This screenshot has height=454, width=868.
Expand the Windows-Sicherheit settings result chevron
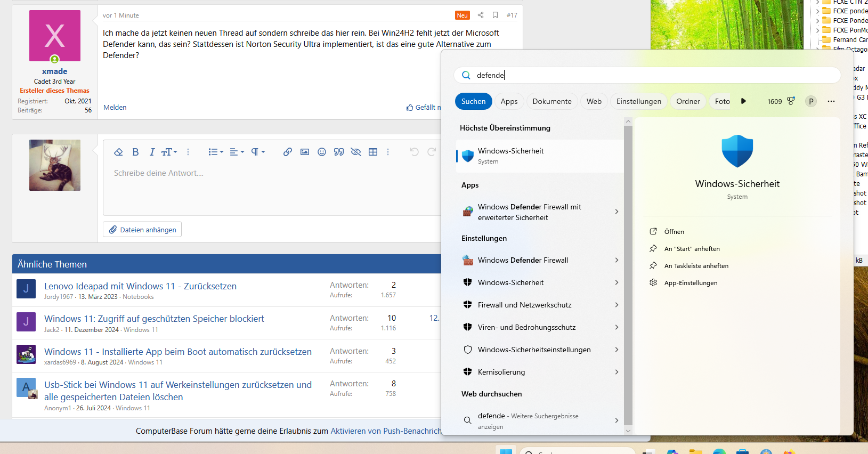(616, 282)
